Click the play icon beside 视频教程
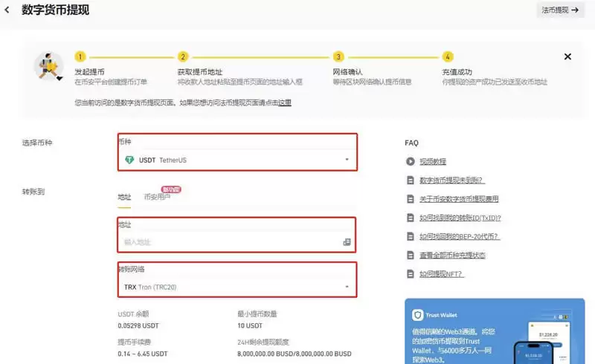 pos(411,161)
